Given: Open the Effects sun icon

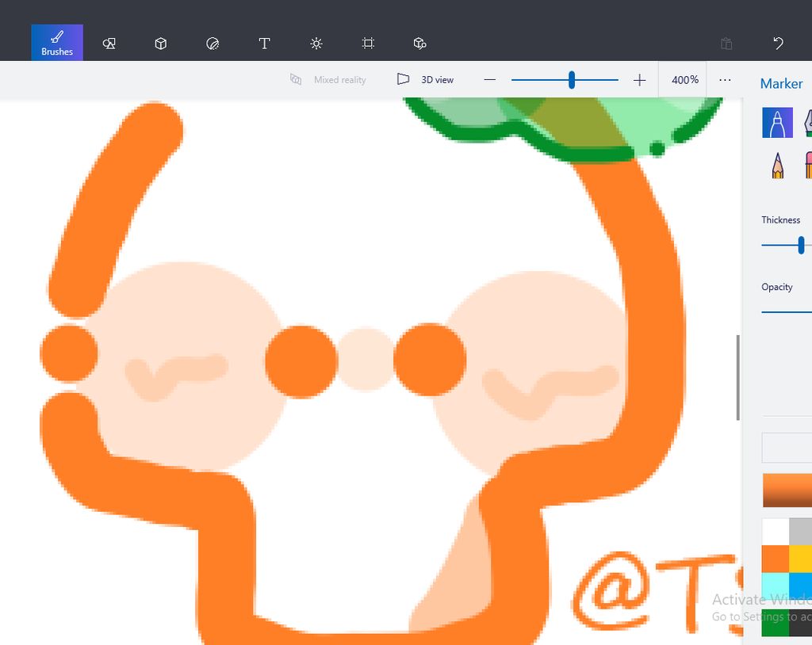Looking at the screenshot, I should pos(316,44).
